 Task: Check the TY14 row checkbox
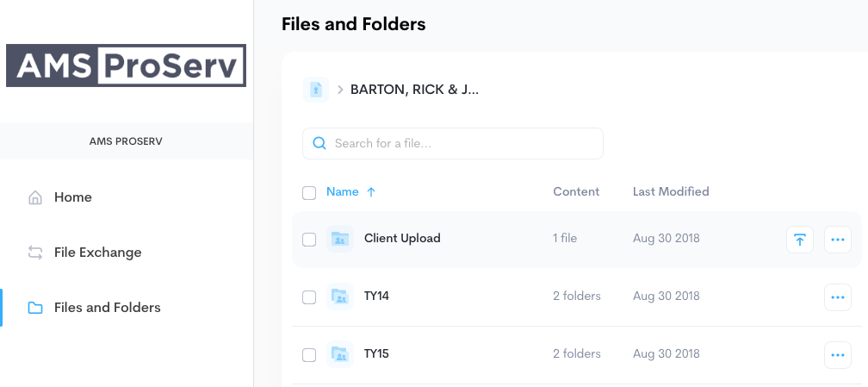[x=309, y=297]
